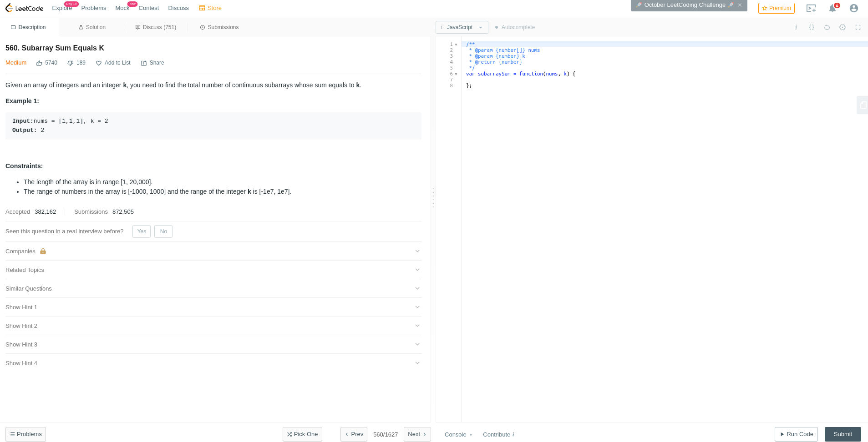868x442 pixels.
Task: Expand Show Hint 4
Action: click(213, 363)
